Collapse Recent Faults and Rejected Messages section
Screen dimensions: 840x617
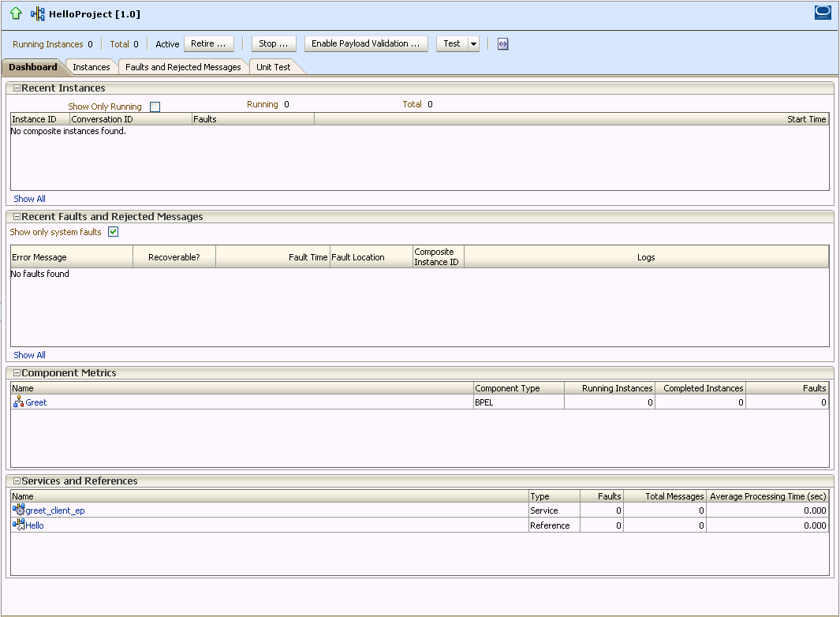tap(17, 216)
